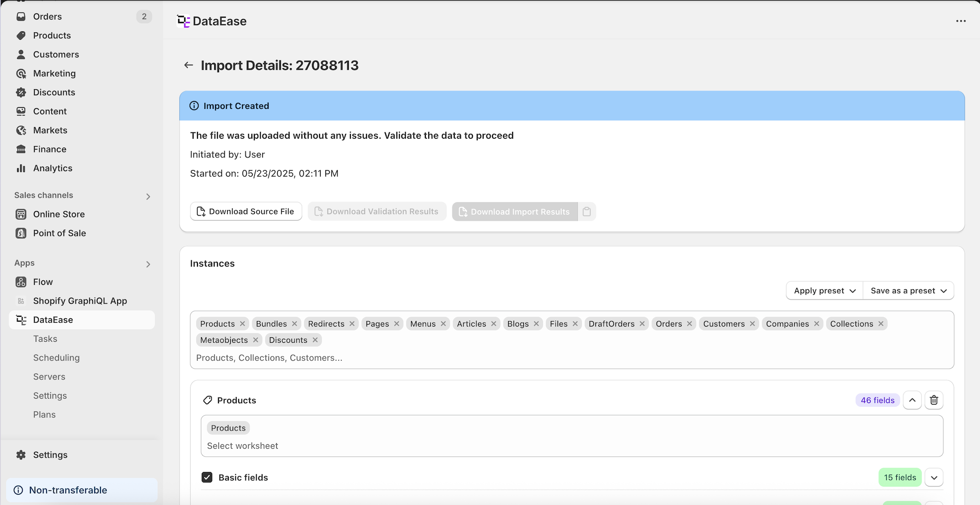Image resolution: width=980 pixels, height=505 pixels.
Task: Remove the Companies tag
Action: coord(816,324)
